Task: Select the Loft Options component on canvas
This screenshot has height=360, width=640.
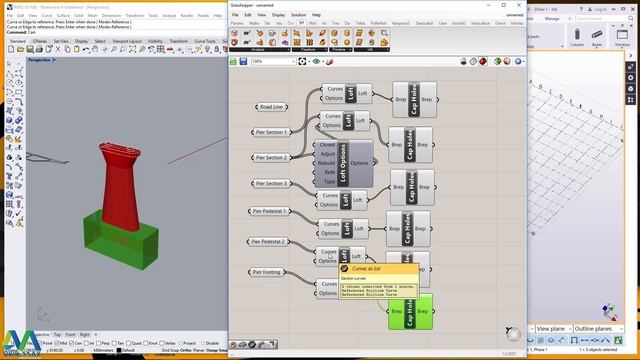Action: (343, 163)
